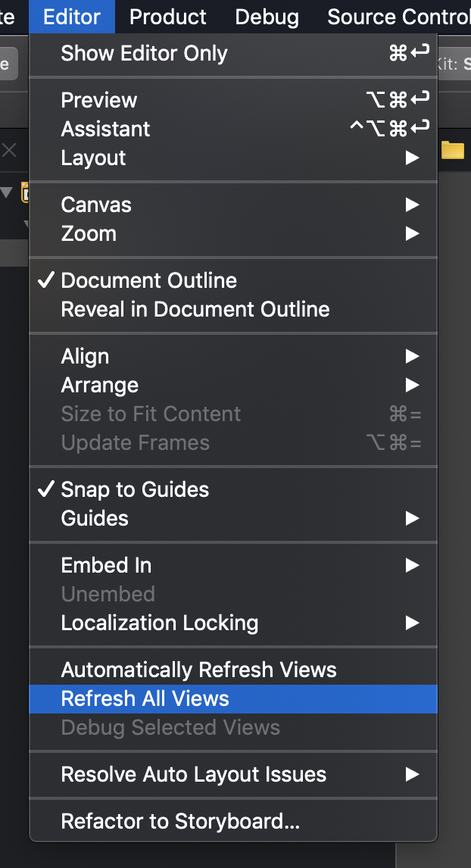Select Reveal in Document Outline
Viewport: 471px width, 868px height.
pos(233,309)
